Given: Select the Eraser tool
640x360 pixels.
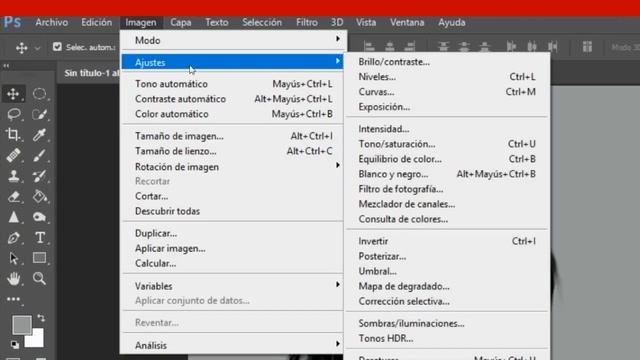Looking at the screenshot, I should pos(13,196).
